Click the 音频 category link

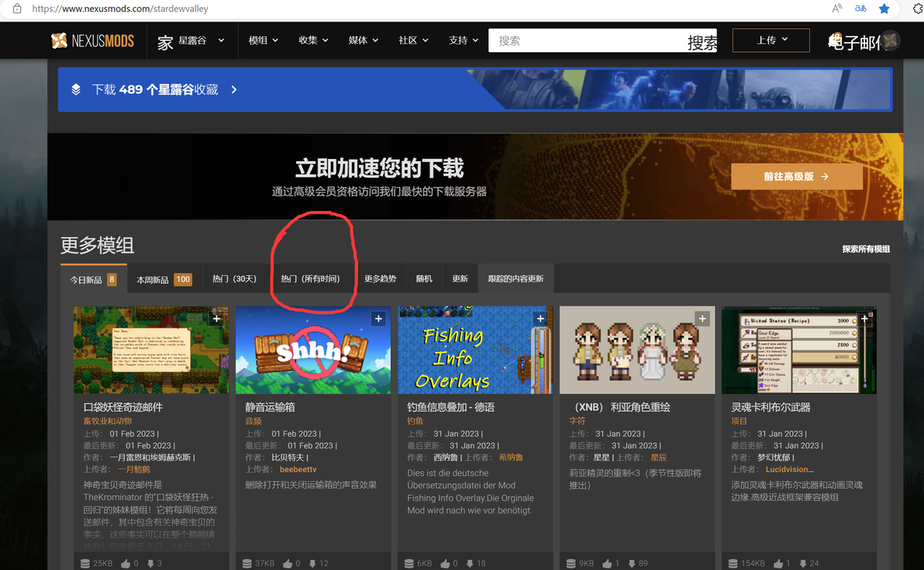coord(253,421)
